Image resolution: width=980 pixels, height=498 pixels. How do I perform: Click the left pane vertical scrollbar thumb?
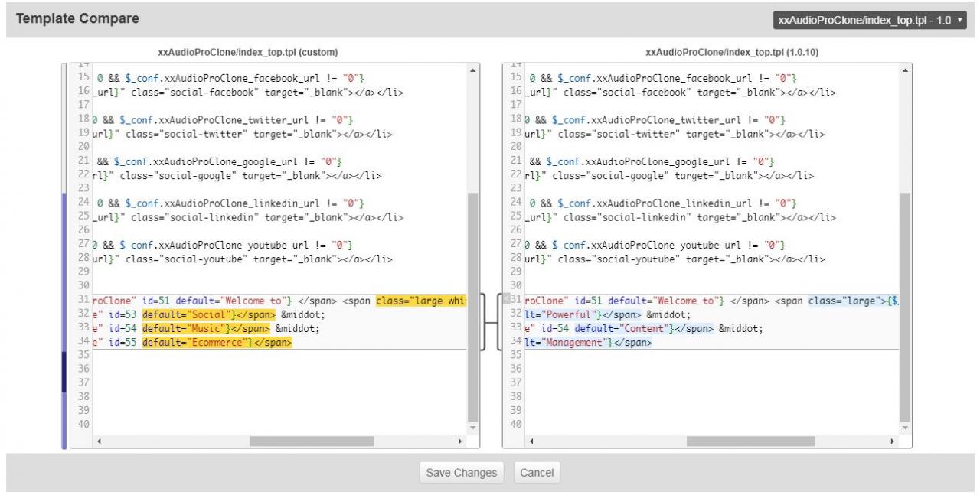(472, 306)
